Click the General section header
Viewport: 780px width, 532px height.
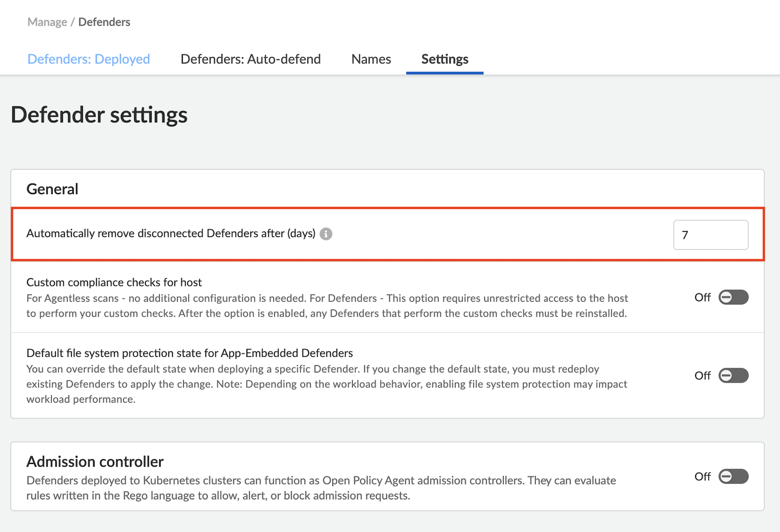pyautogui.click(x=52, y=189)
